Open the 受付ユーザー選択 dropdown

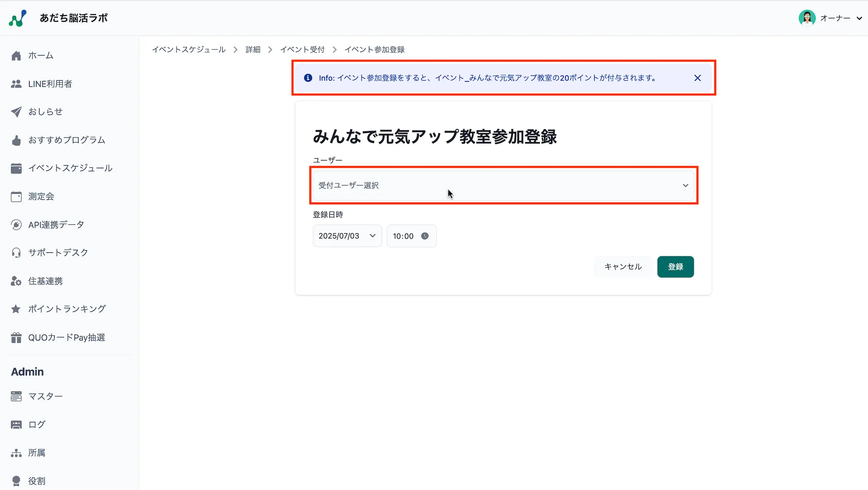click(503, 185)
